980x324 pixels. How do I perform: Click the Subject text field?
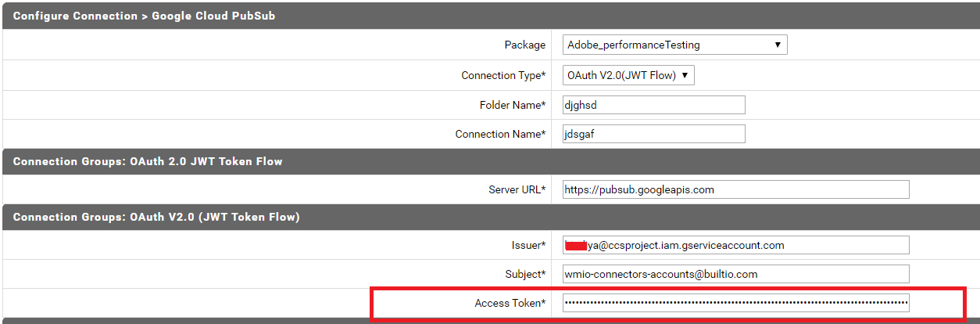[735, 274]
